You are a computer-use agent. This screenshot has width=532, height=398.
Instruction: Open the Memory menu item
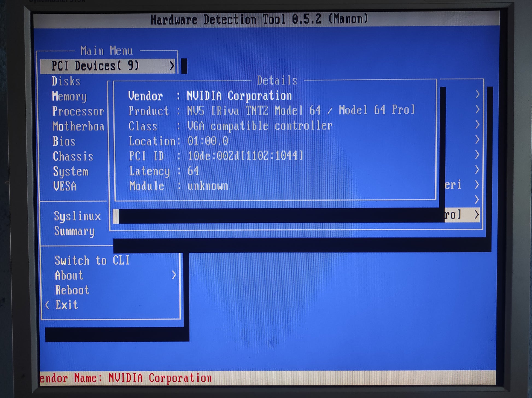pos(69,96)
